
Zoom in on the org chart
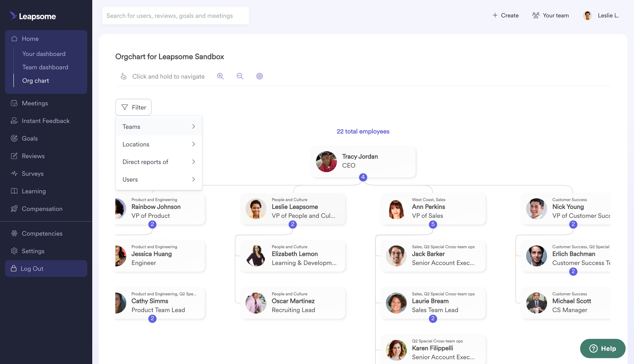[220, 76]
